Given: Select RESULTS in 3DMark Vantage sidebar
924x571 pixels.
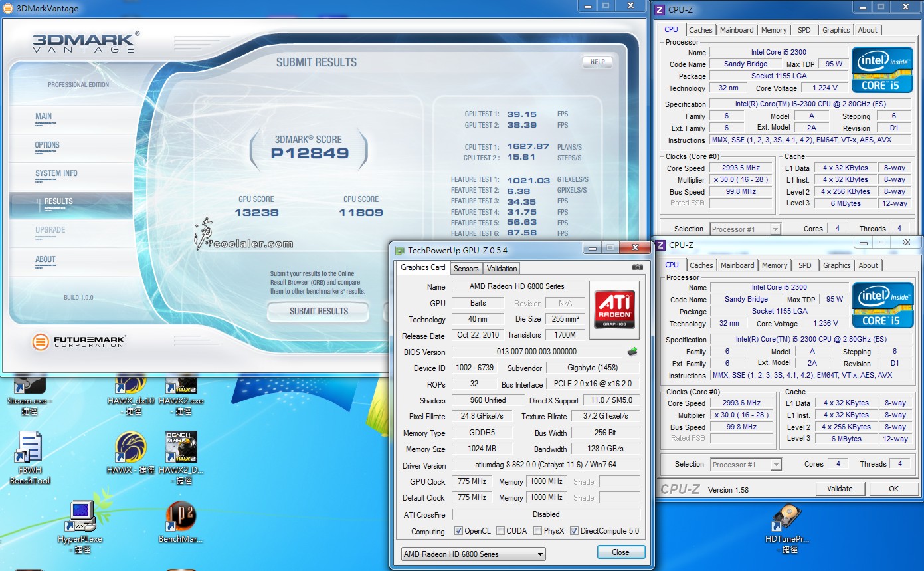Looking at the screenshot, I should click(x=71, y=205).
